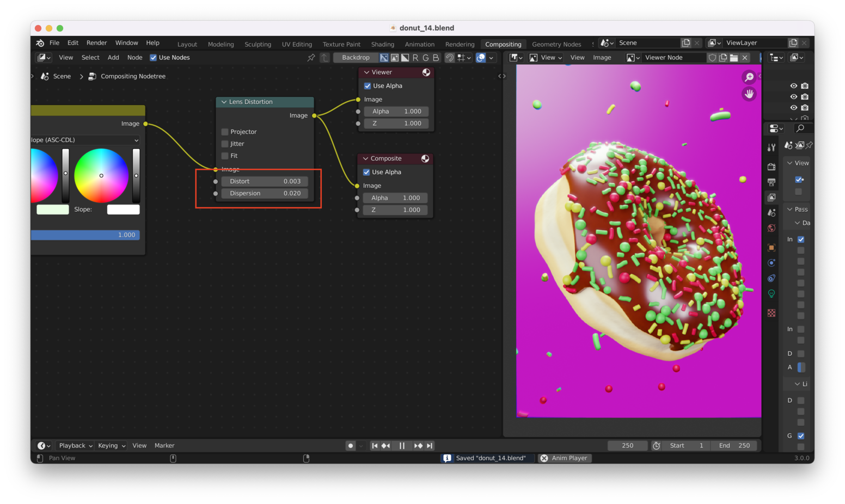Open the Render menu
This screenshot has width=845, height=504.
pyautogui.click(x=96, y=42)
